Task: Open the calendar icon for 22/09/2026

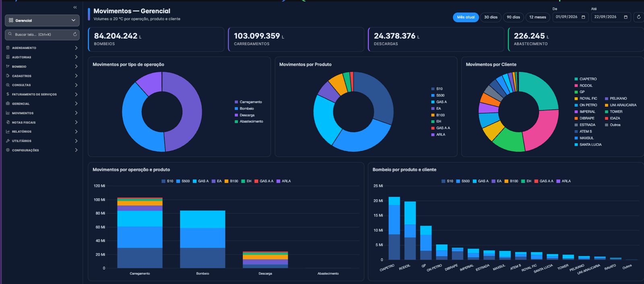Action: (x=625, y=17)
